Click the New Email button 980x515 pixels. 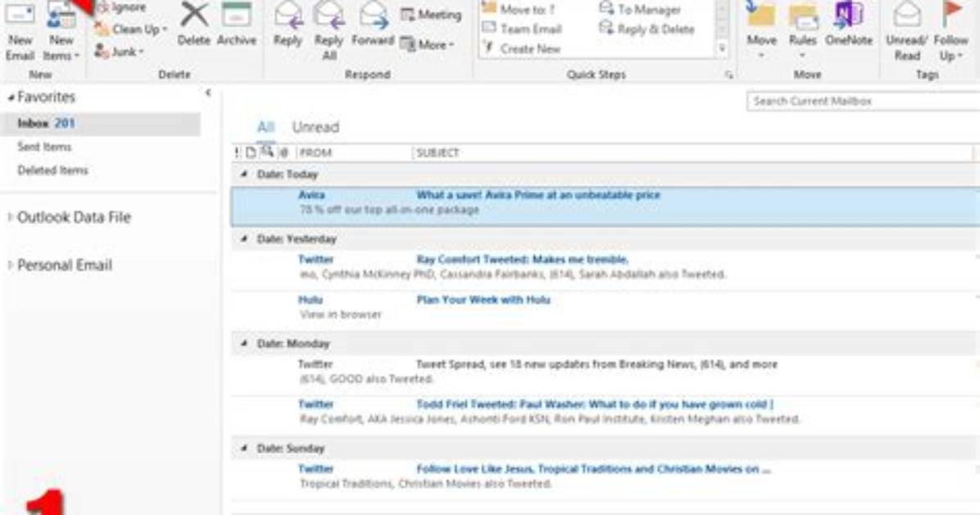click(20, 31)
